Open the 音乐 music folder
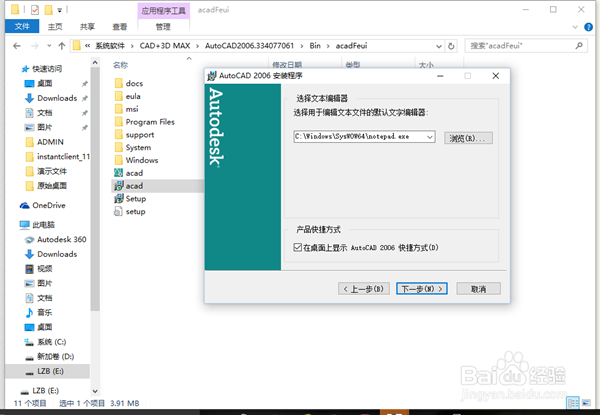The width and height of the screenshot is (600, 415). [x=38, y=312]
